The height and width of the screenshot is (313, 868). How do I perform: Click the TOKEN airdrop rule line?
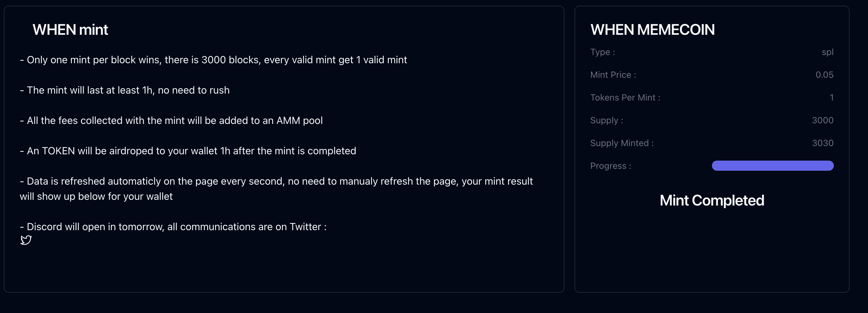point(188,151)
